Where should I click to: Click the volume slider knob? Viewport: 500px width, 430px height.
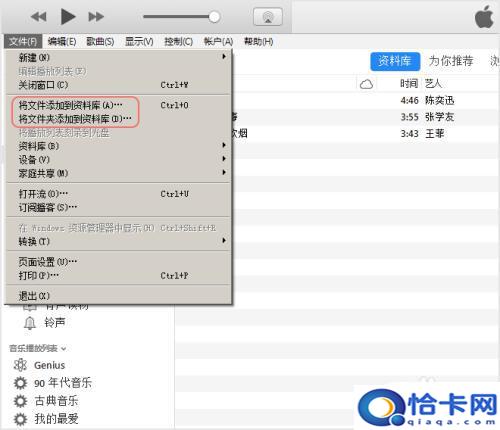click(214, 17)
